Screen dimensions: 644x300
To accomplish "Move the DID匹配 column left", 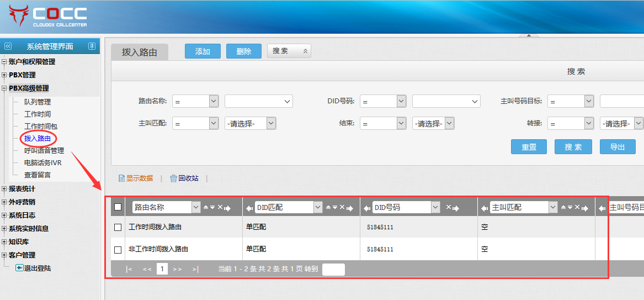I will point(249,208).
